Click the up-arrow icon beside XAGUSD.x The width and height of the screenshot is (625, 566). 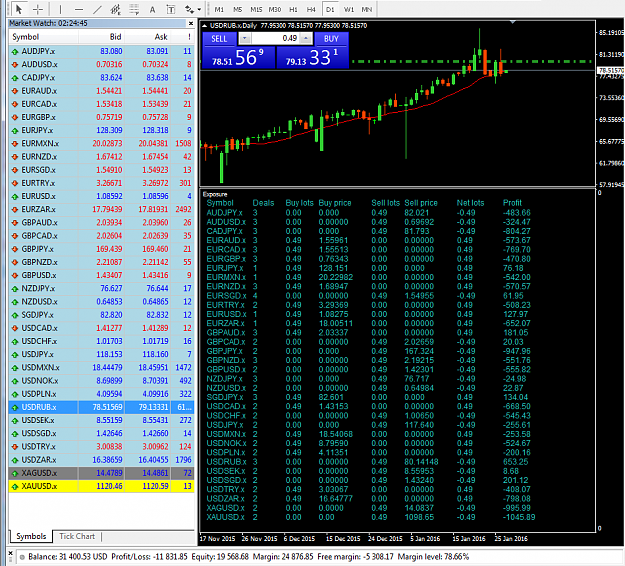tap(15, 473)
